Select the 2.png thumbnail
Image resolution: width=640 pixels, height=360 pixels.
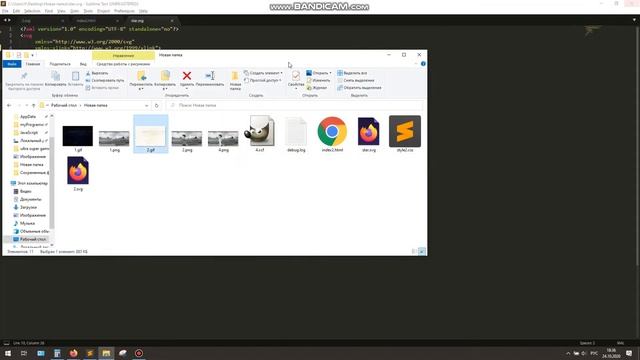(187, 139)
